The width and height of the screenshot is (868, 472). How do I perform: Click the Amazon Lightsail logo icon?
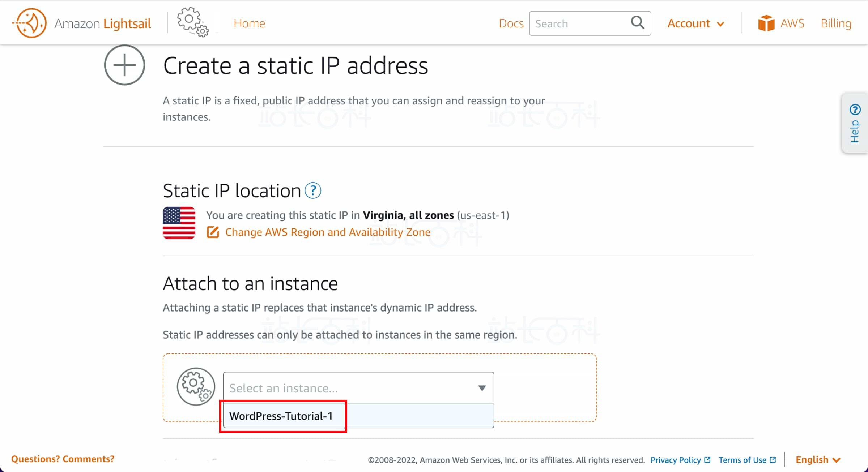30,23
